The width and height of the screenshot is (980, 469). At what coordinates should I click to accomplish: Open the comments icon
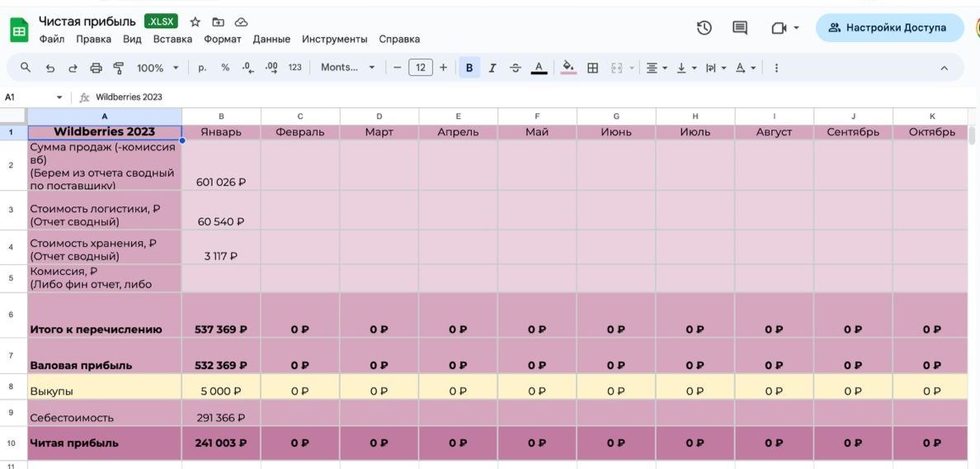click(x=740, y=27)
